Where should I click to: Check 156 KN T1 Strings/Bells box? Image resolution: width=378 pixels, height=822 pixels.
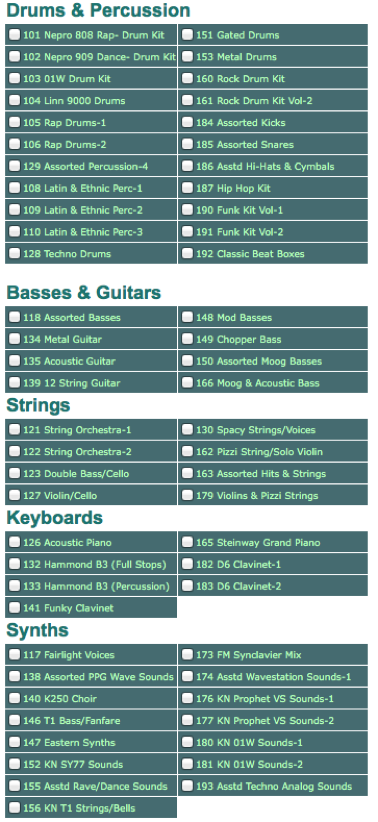point(15,808)
